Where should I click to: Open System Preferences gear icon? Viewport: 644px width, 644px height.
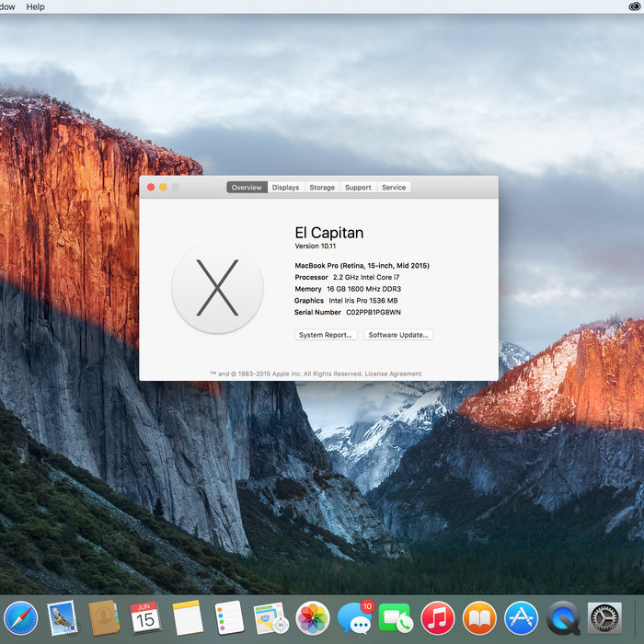pos(604,618)
